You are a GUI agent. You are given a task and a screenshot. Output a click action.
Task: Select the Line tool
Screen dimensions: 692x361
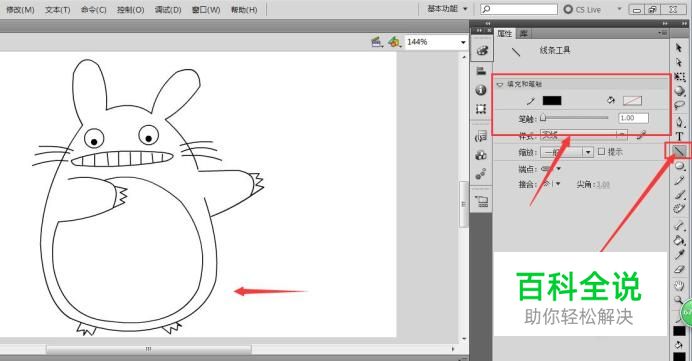pyautogui.click(x=679, y=151)
